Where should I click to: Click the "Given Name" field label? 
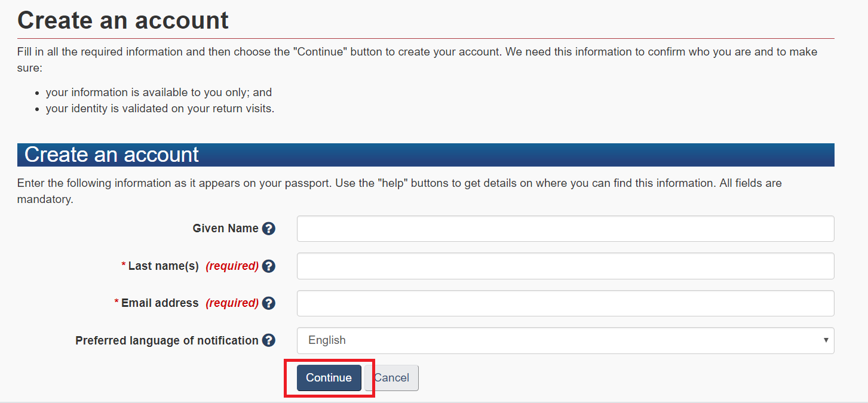pos(225,229)
